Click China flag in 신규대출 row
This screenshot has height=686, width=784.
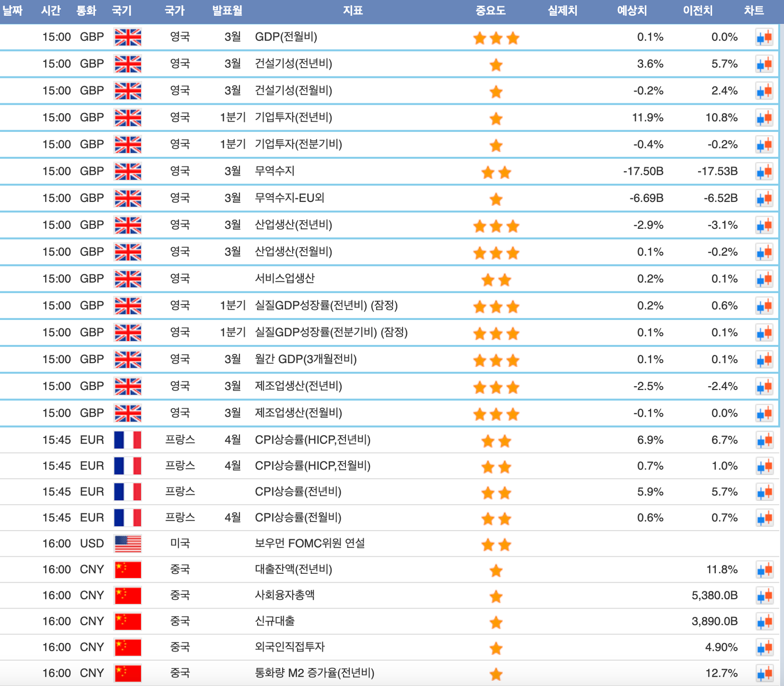127,622
